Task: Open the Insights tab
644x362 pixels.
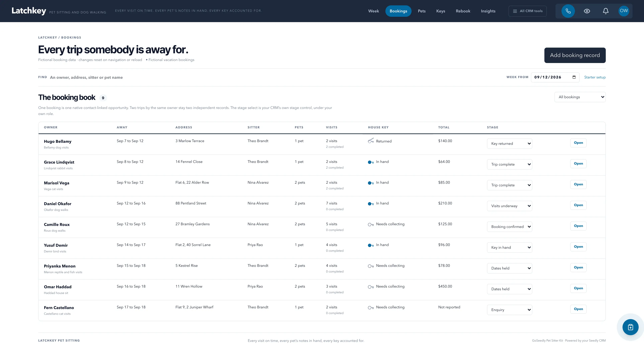Action: coord(488,11)
